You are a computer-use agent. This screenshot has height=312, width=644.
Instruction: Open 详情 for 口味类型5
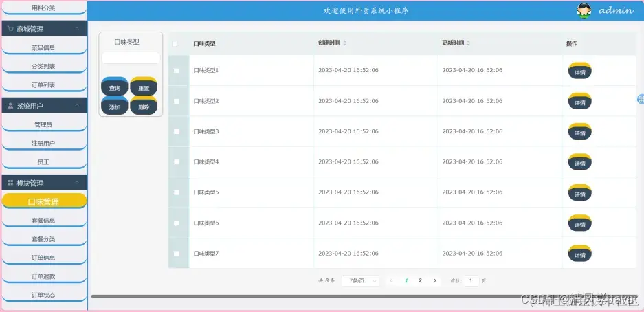tap(580, 192)
